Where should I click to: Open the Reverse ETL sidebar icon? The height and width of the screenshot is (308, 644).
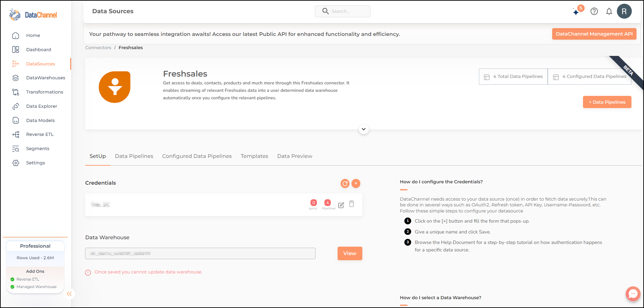pyautogui.click(x=16, y=135)
